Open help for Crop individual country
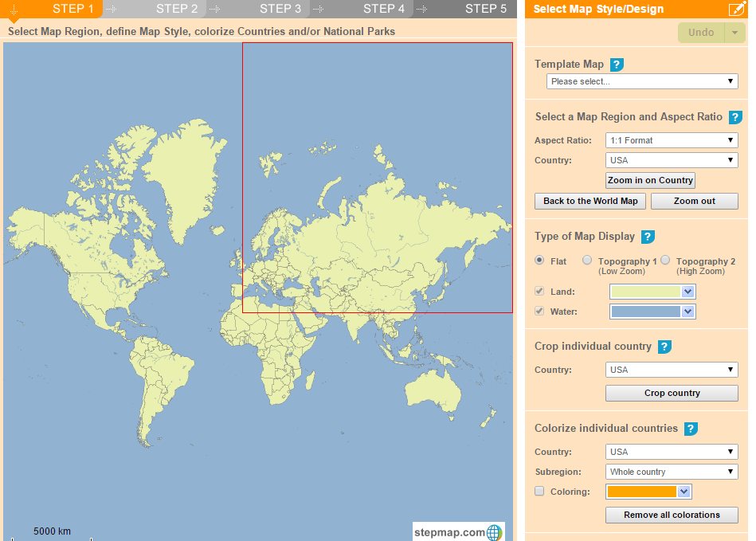Viewport: 756px width, 541px height. 666,346
